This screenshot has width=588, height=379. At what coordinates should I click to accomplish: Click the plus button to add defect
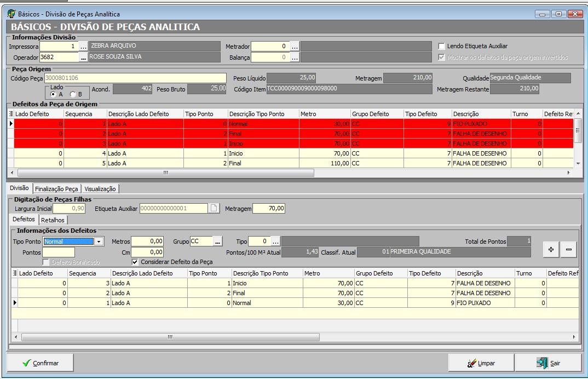pyautogui.click(x=551, y=249)
